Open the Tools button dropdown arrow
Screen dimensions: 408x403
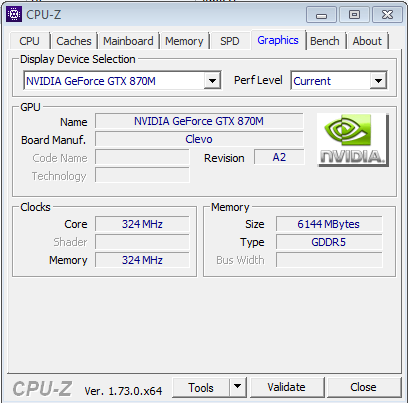[x=237, y=387]
